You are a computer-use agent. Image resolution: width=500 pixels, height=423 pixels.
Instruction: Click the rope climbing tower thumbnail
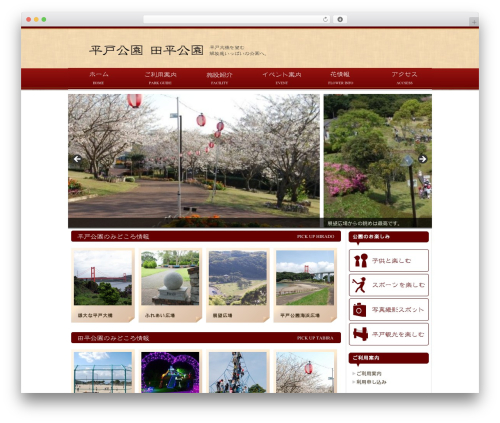(238, 372)
